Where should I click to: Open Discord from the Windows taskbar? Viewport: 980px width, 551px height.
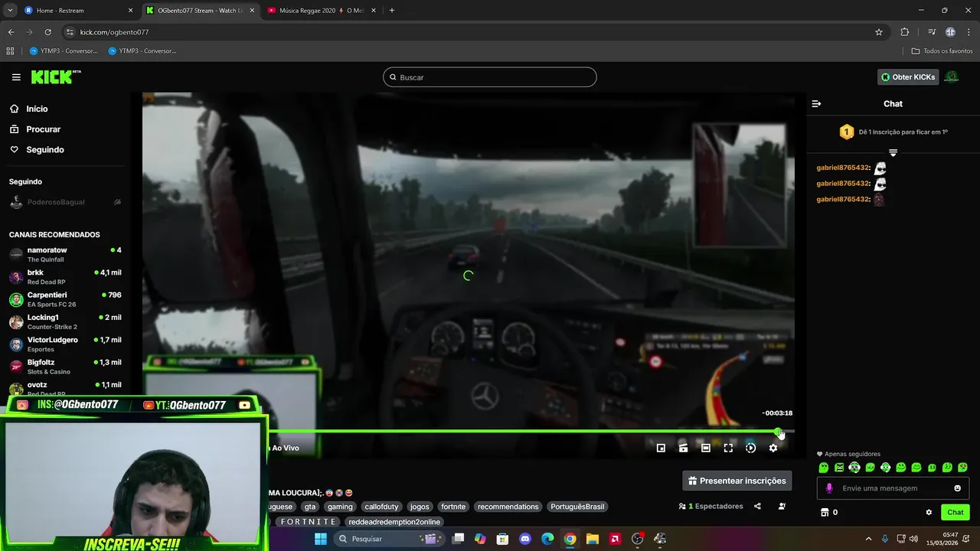click(525, 539)
